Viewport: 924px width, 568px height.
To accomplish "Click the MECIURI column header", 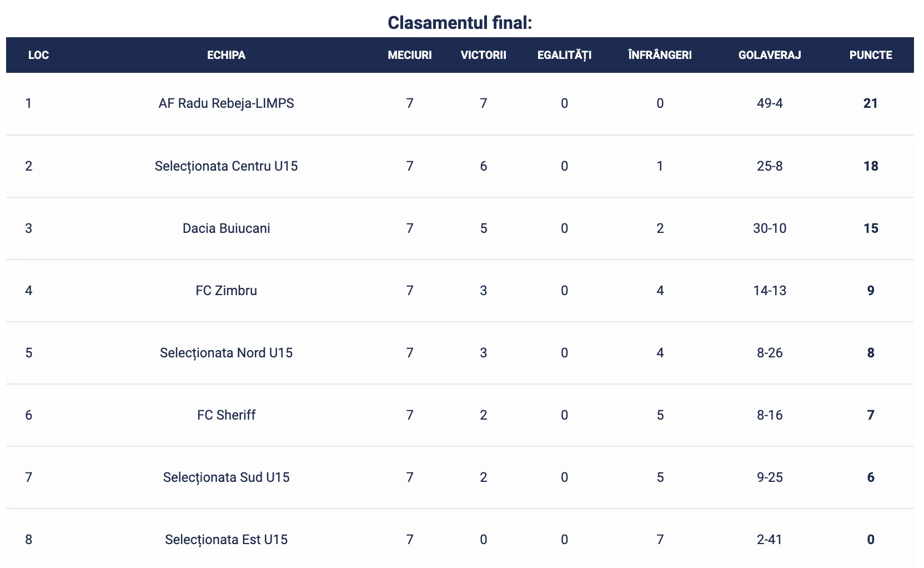I will (x=409, y=55).
